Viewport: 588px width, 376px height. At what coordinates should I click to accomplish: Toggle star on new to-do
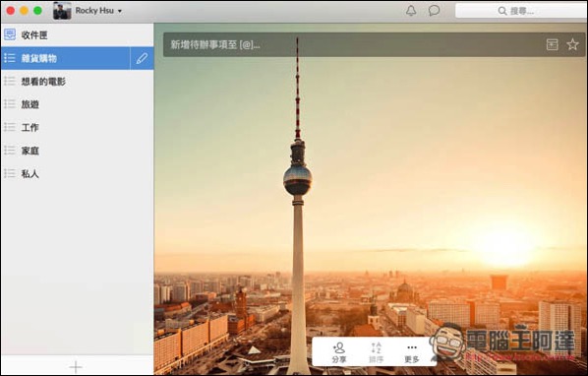click(572, 44)
